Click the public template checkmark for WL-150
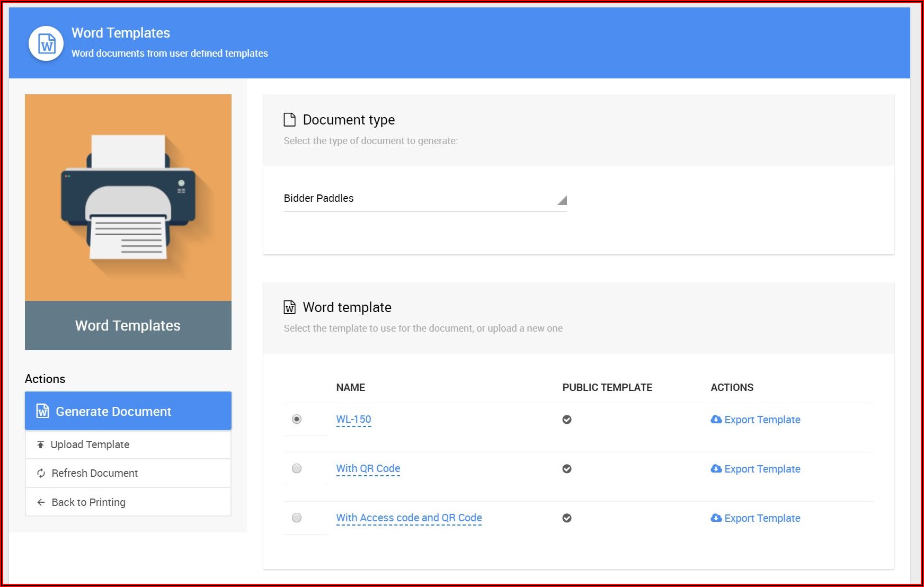Screen dimensions: 924x587 tap(566, 420)
